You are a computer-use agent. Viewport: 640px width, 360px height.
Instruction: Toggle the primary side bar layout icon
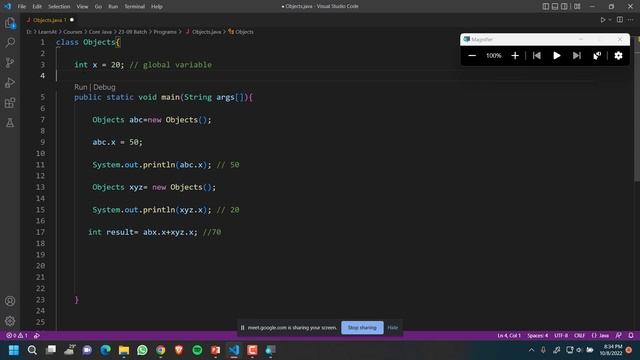(x=546, y=7)
